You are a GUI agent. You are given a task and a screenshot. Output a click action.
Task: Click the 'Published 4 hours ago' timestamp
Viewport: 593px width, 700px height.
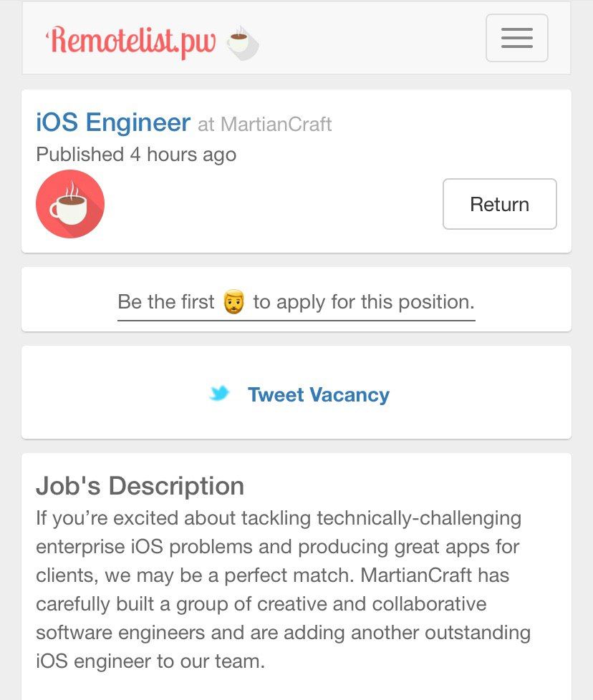(136, 154)
